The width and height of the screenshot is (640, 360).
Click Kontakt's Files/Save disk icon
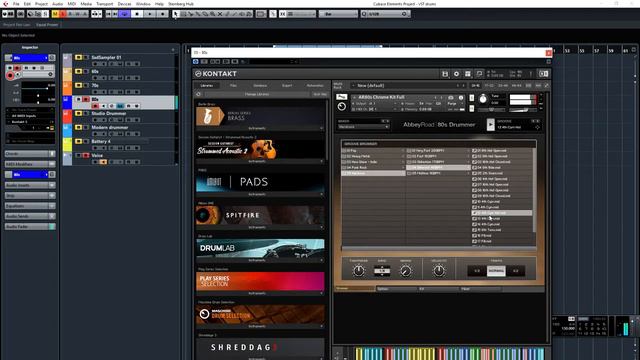445,74
